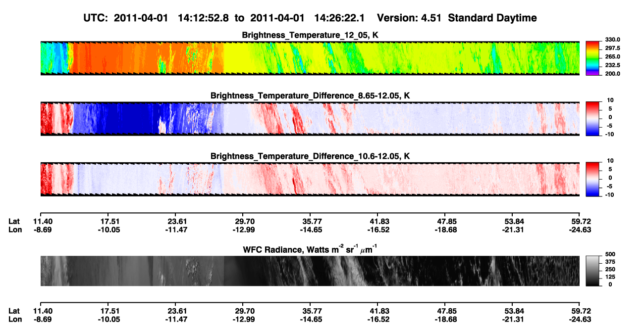Click the grayscale colorbar beside WFC Radiance
This screenshot has width=644, height=330.
click(593, 270)
